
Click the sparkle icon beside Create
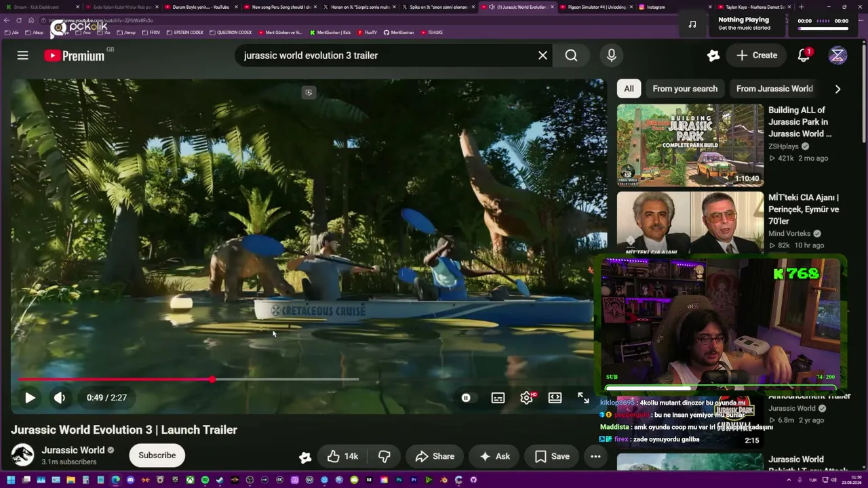713,56
